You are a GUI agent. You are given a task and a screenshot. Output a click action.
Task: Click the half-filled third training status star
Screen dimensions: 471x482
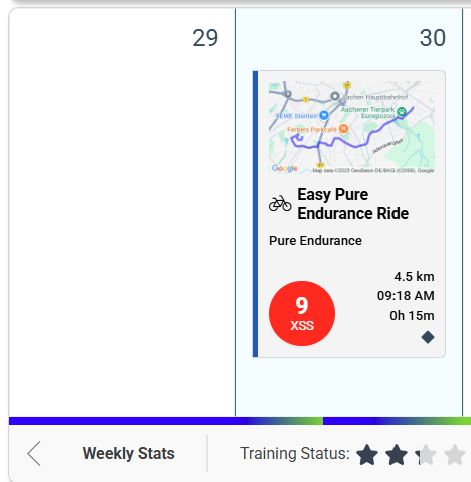(x=425, y=454)
